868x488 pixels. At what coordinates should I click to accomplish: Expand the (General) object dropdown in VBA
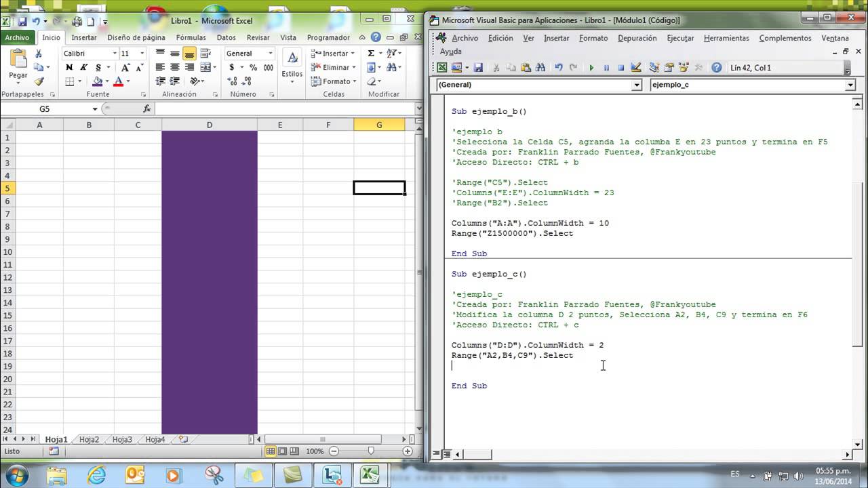click(x=636, y=85)
